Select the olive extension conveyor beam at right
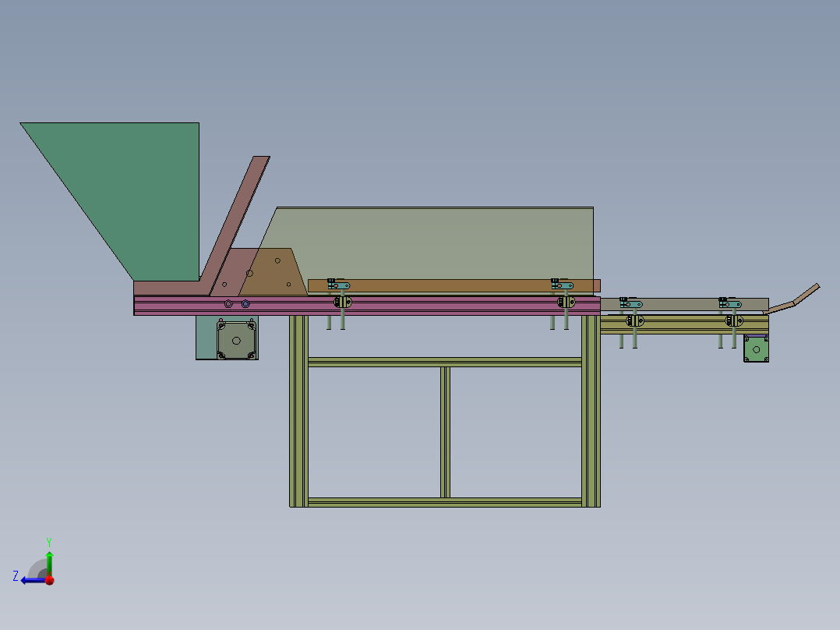The width and height of the screenshot is (840, 630). [x=684, y=325]
